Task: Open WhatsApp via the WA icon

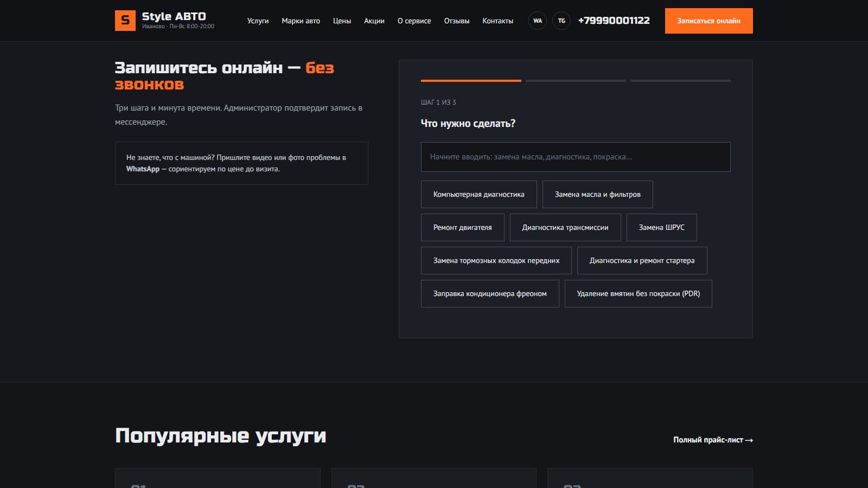Action: click(x=538, y=21)
